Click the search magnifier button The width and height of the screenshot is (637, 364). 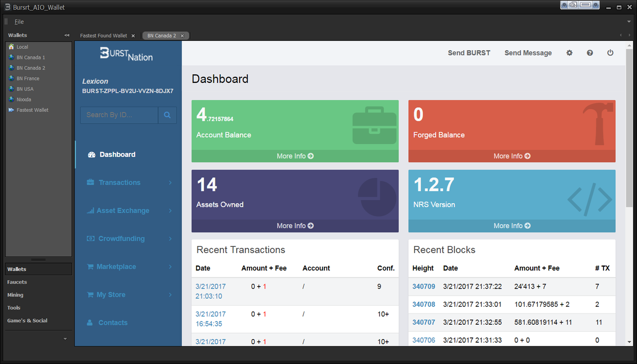[167, 115]
